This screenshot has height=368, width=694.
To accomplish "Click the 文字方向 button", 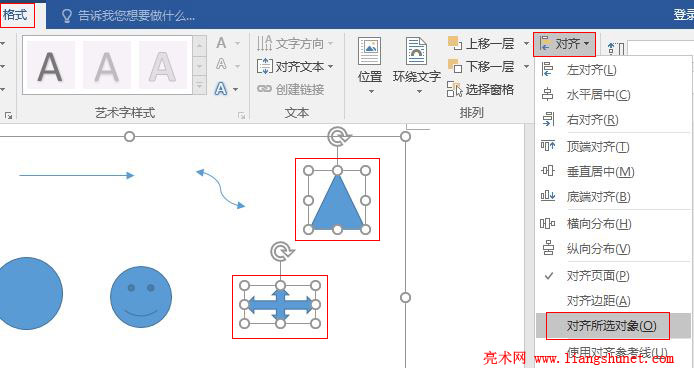I will click(295, 44).
